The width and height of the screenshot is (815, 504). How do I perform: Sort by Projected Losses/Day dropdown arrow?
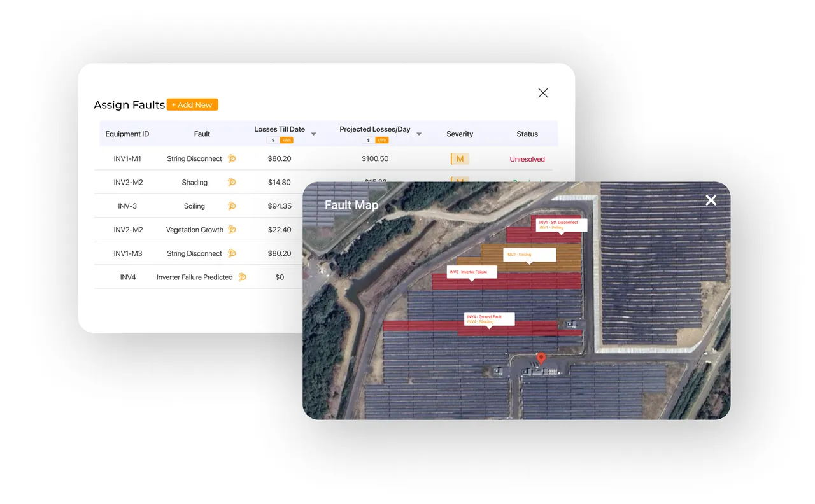point(419,134)
